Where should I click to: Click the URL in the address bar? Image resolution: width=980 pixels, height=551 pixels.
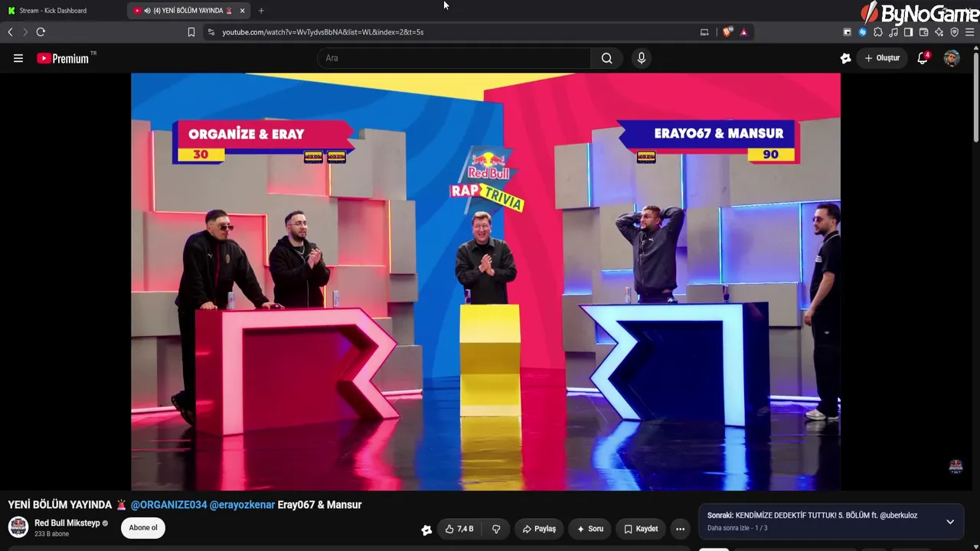coord(323,32)
